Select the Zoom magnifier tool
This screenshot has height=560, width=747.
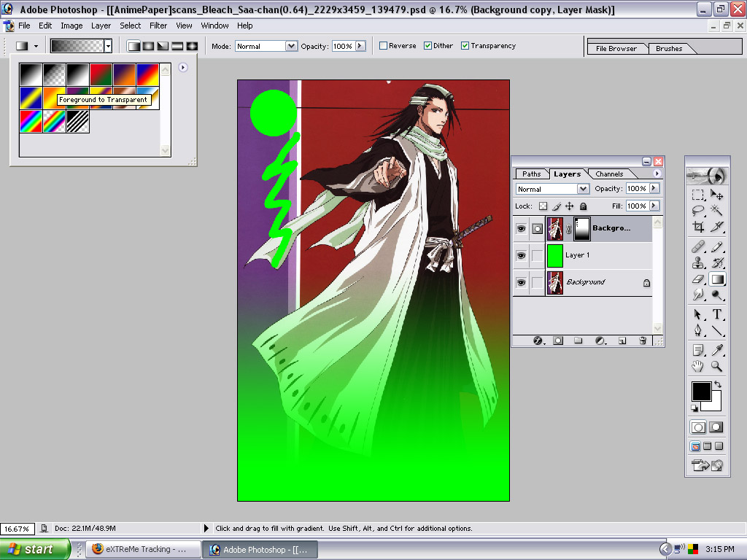pos(716,366)
